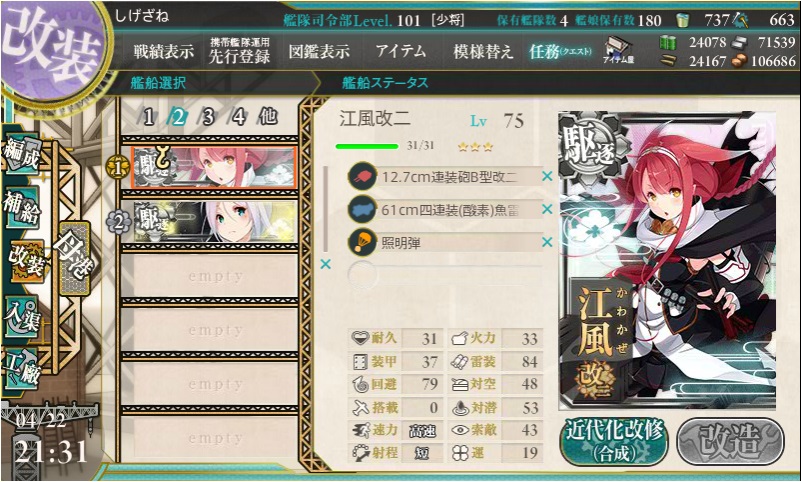The height and width of the screenshot is (482, 801).
Task: Unequip 照明弾 using its X mark
Action: point(547,242)
